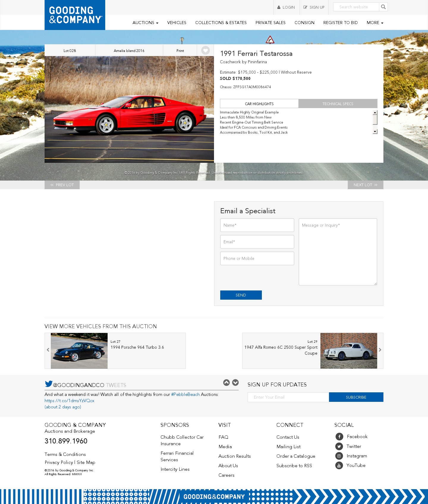Click the Send button
This screenshot has height=504, width=428.
coord(241,295)
